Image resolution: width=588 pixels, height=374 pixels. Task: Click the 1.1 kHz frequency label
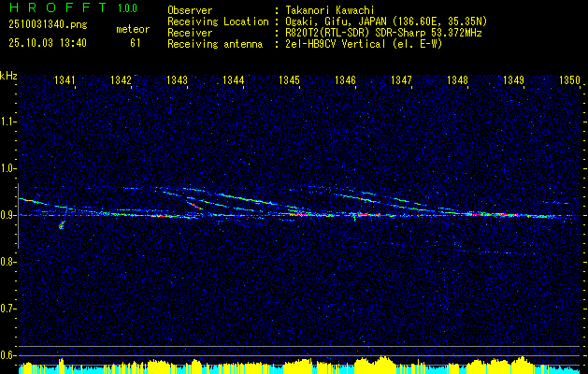7,122
